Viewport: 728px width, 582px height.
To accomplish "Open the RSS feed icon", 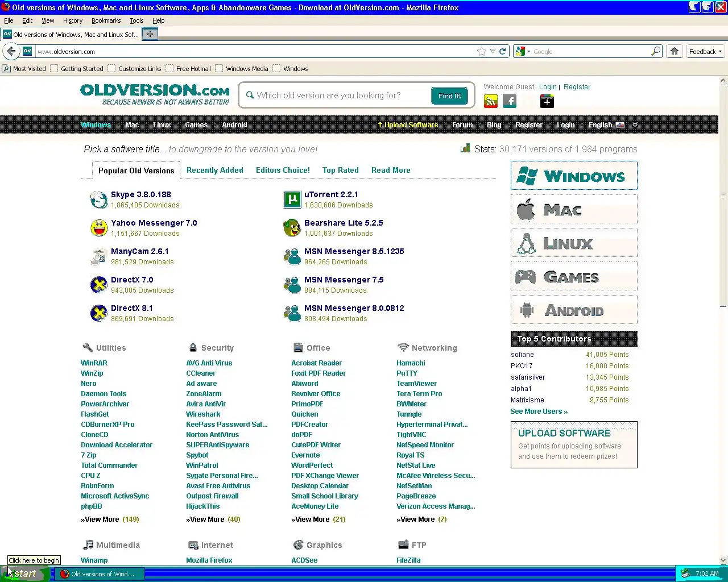I will coord(490,102).
